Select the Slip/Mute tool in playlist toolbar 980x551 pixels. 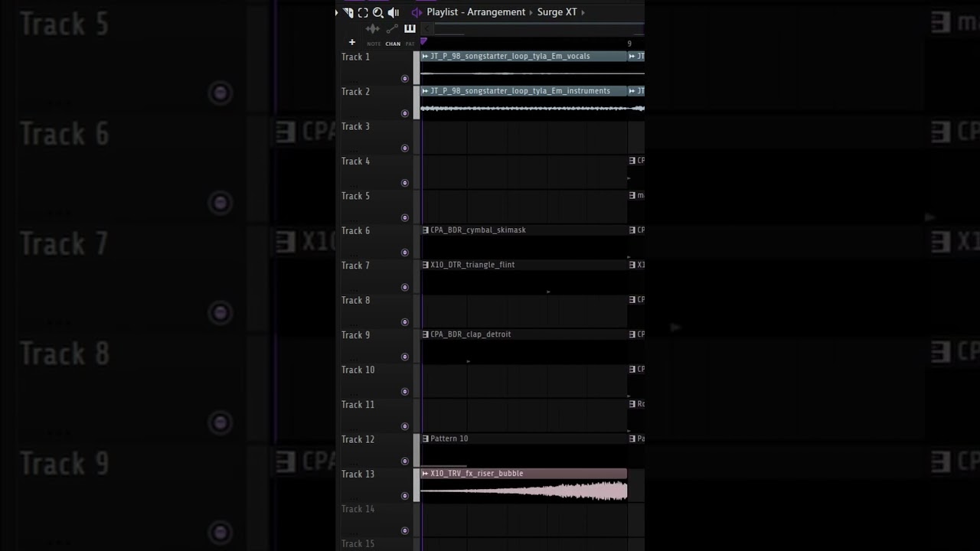[348, 12]
